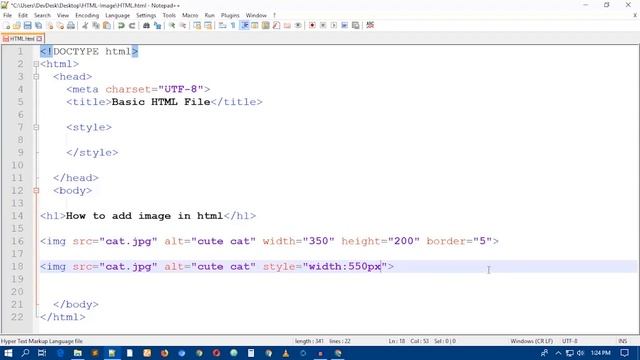This screenshot has width=640, height=360.
Task: Click the Redo arrow icon
Action: pyautogui.click(x=132, y=26)
